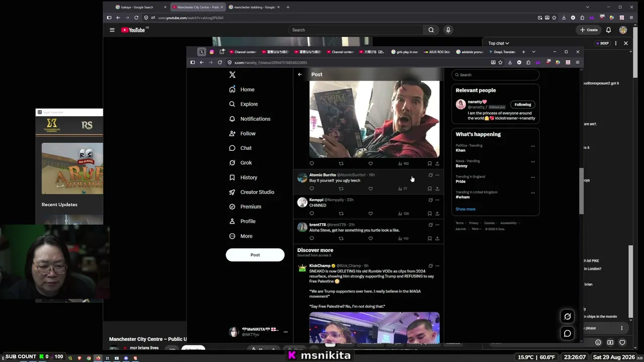The width and height of the screenshot is (644, 362).
Task: Switch to DeepL Translator tab
Action: click(503, 52)
